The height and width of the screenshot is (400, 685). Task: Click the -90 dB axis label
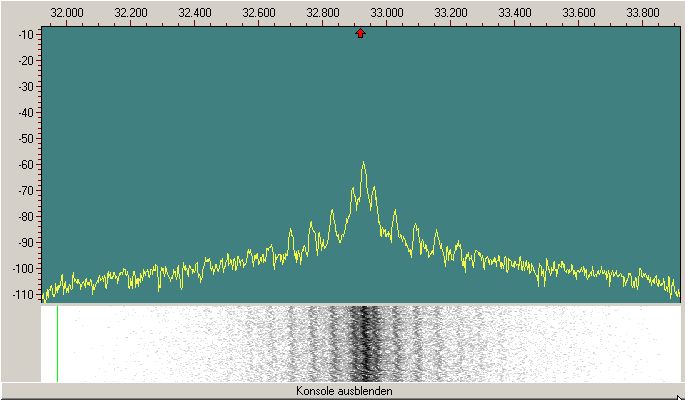click(x=26, y=243)
